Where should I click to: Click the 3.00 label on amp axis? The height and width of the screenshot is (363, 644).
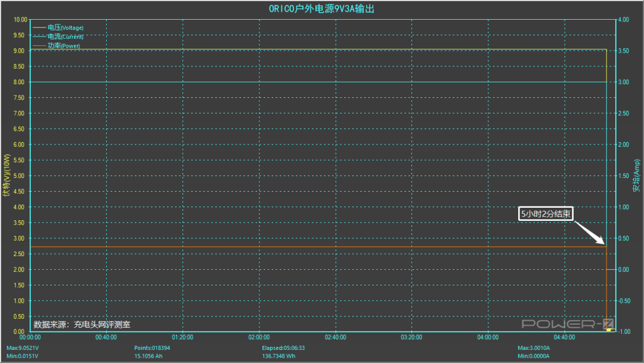624,82
